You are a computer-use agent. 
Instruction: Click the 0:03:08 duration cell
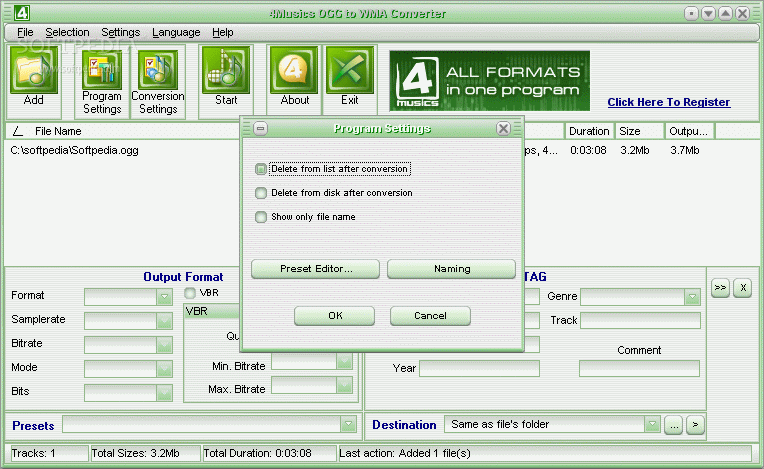click(x=588, y=150)
